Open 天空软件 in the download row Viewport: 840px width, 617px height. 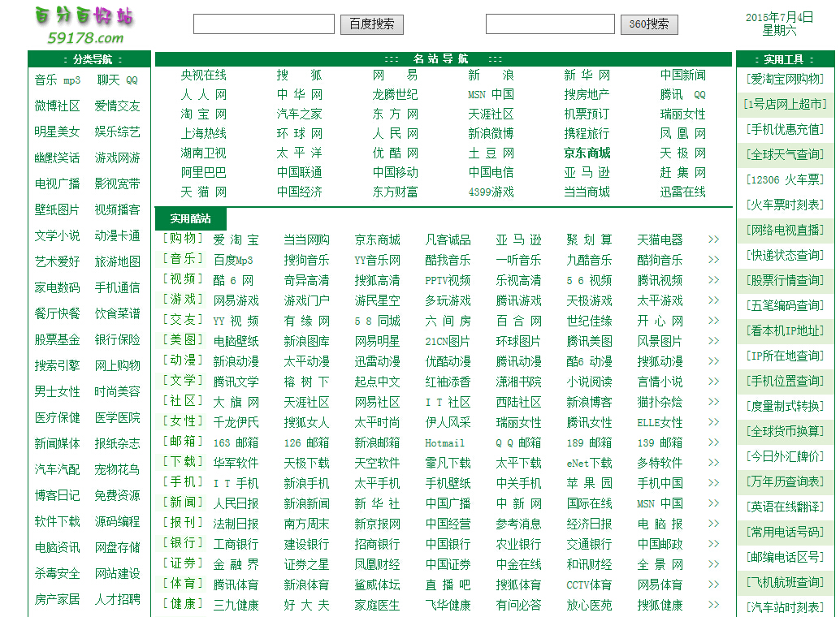(377, 464)
